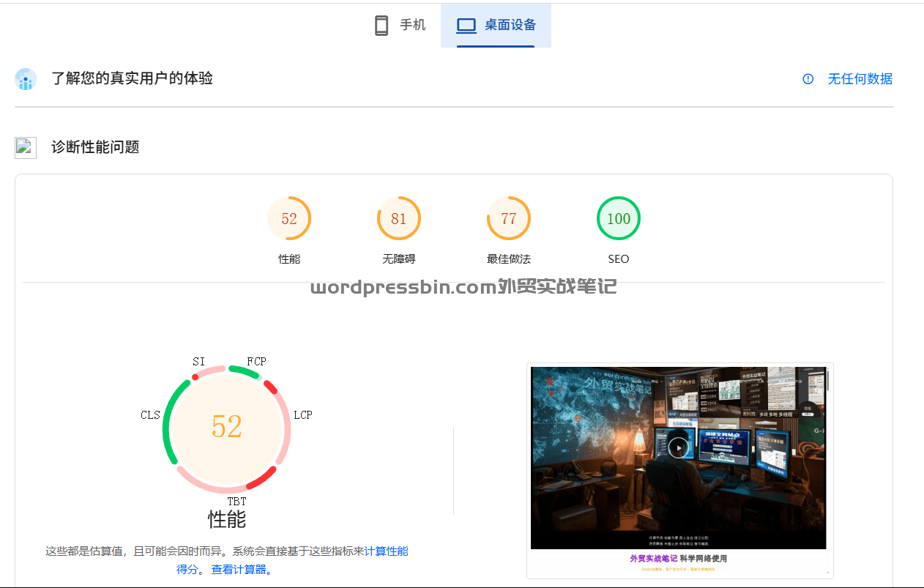Select the 100 SEO score gauge
This screenshot has width=924, height=588.
(x=618, y=218)
